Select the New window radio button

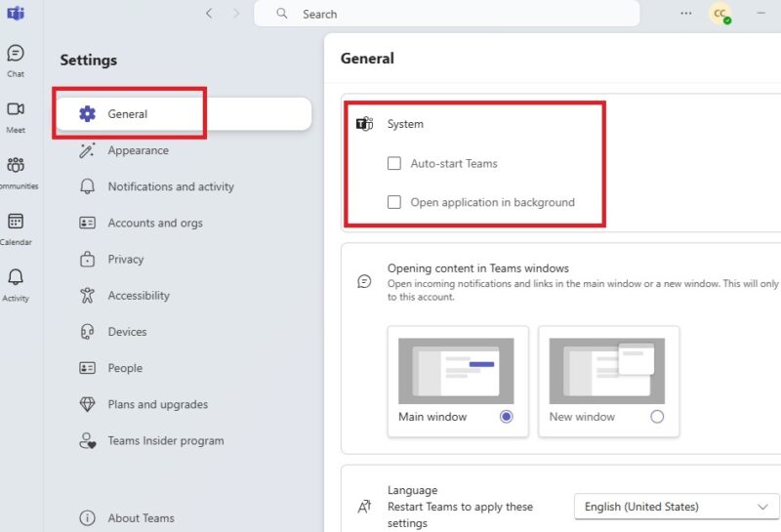[x=657, y=417]
